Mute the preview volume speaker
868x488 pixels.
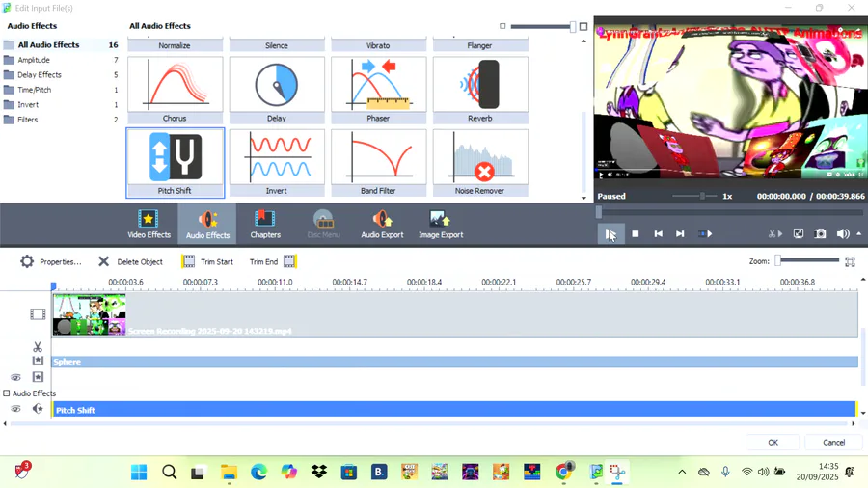pyautogui.click(x=842, y=234)
